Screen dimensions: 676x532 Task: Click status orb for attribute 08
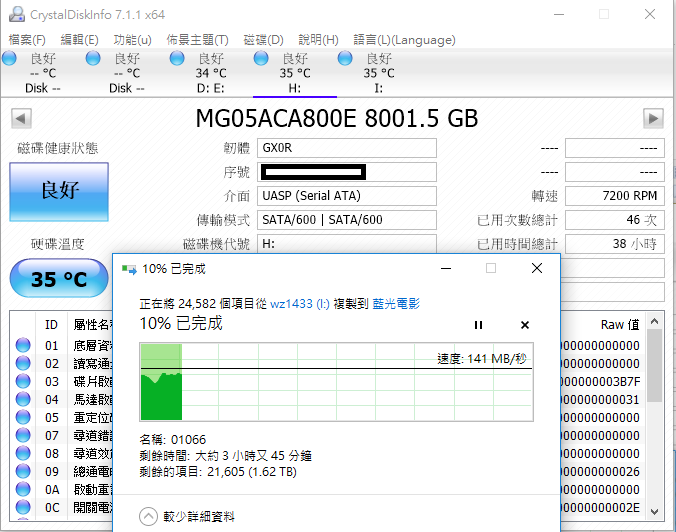23,454
